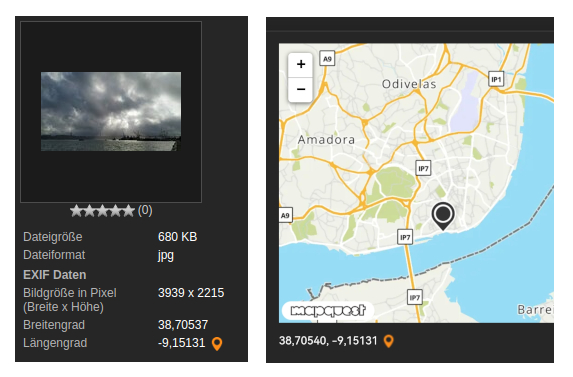Click the Amadora label on the map
Viewport: 573px width, 377px height.
326,140
